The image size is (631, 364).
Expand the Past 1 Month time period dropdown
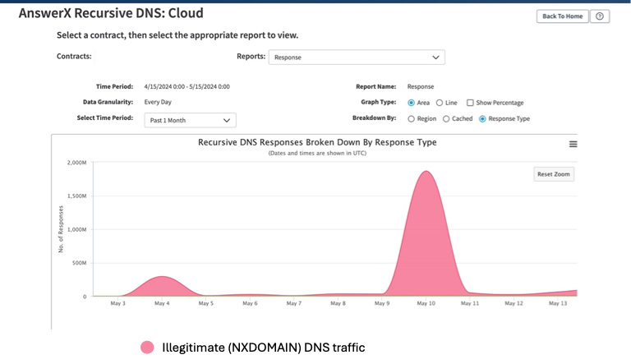[x=190, y=120]
